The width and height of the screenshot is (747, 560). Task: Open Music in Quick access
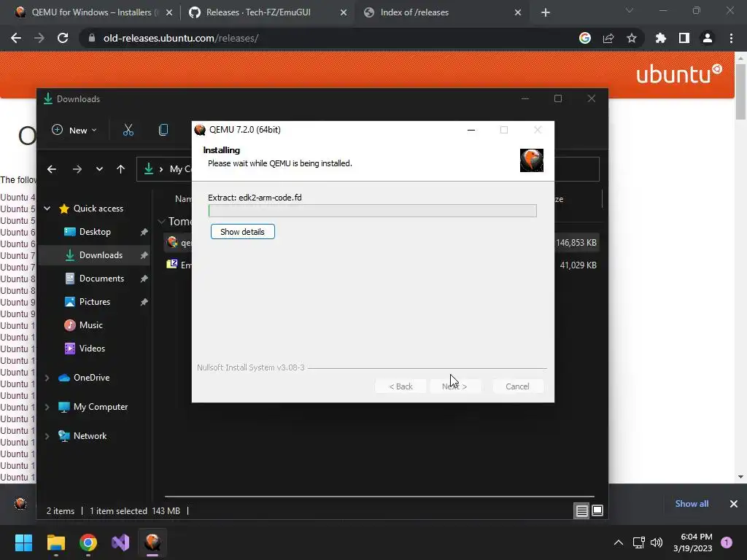click(x=90, y=325)
